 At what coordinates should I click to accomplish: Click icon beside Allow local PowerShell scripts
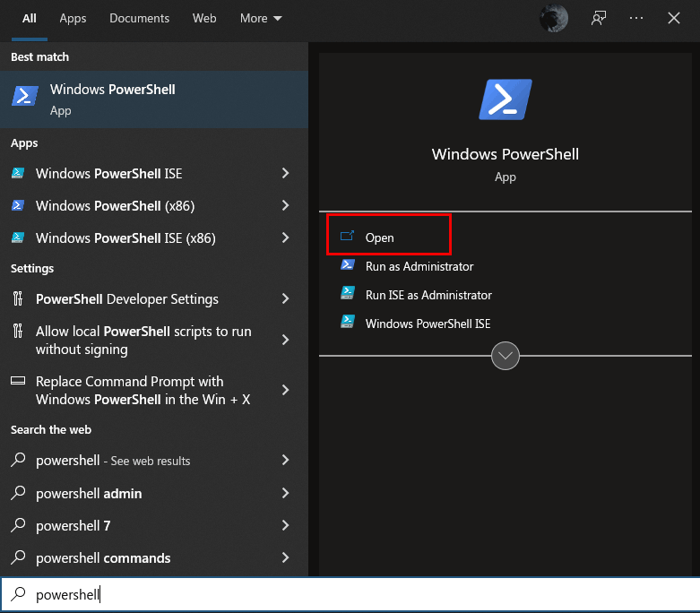click(18, 331)
